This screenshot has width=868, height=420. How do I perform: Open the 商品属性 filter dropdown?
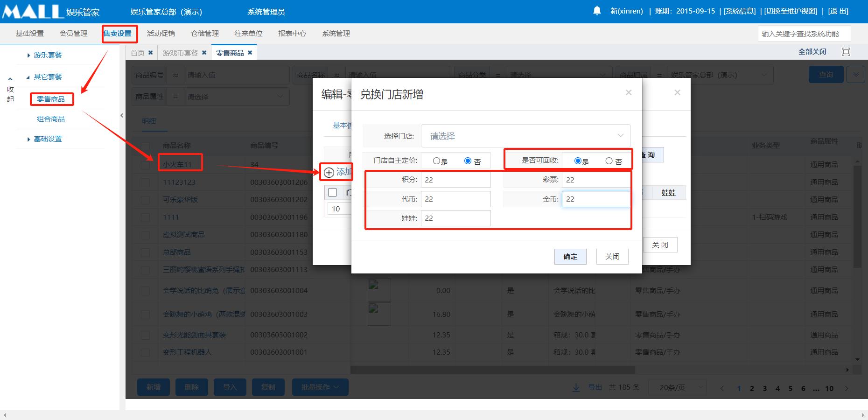coord(236,97)
